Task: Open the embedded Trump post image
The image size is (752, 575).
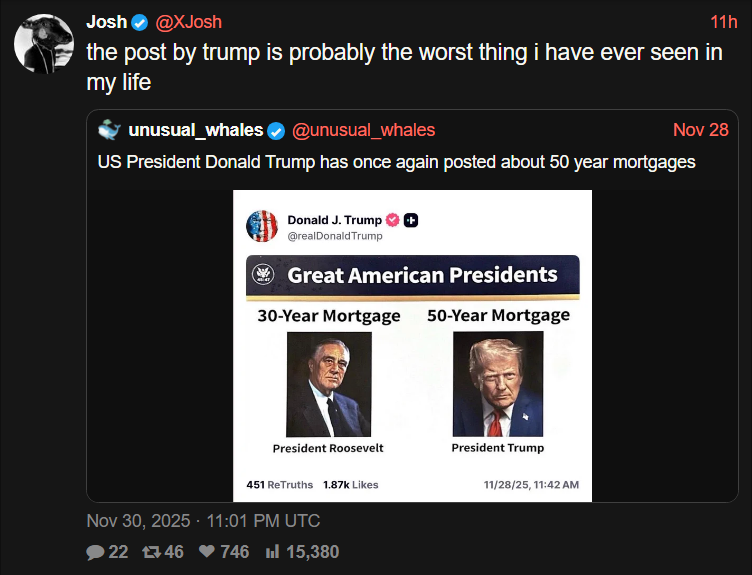Action: click(x=412, y=345)
